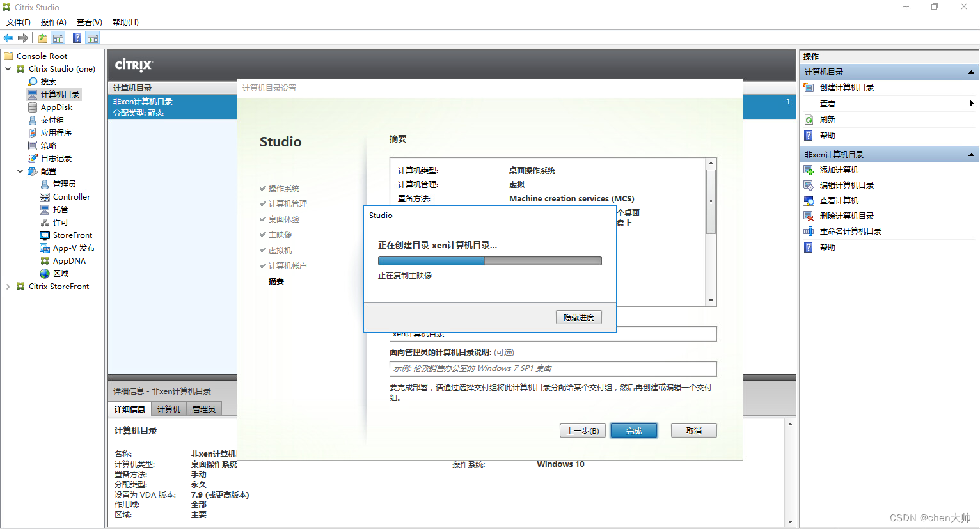Screen dimensions: 980x529
Task: Switch to the 详细信息 tab
Action: coord(130,409)
